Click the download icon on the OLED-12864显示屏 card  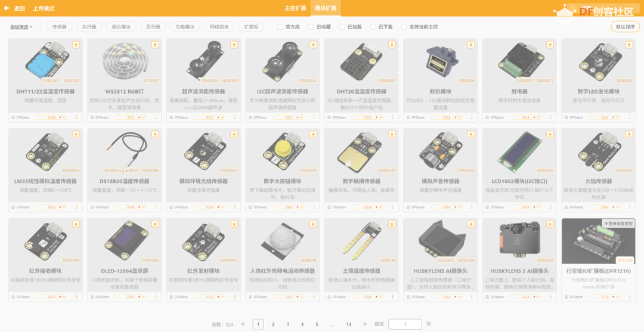(x=155, y=224)
